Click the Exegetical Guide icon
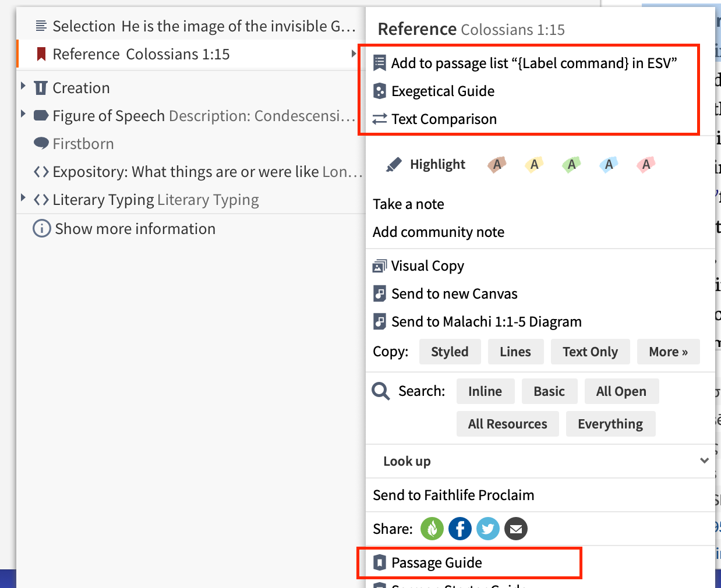This screenshot has height=588, width=721. pyautogui.click(x=379, y=91)
